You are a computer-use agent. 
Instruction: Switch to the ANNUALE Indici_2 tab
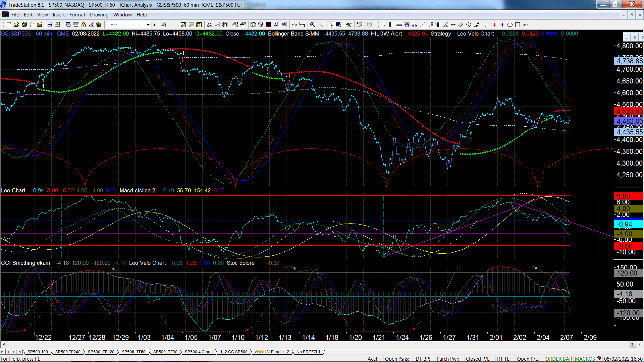tap(272, 352)
